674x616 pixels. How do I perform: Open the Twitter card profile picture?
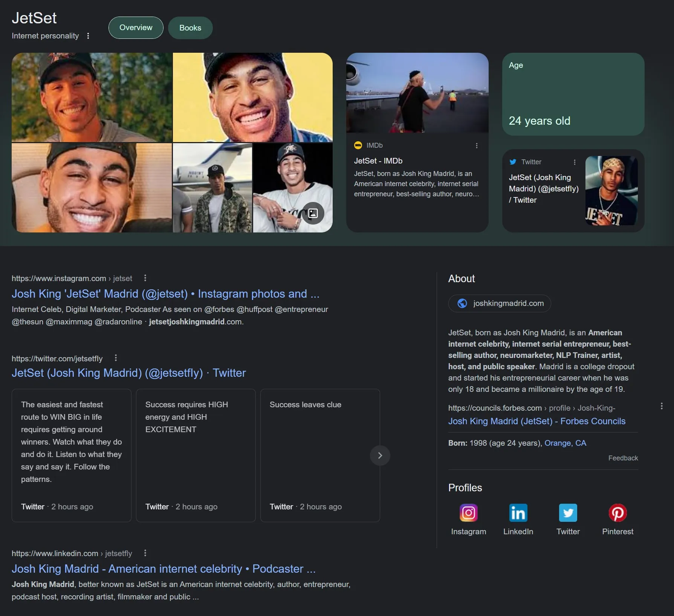click(x=611, y=191)
